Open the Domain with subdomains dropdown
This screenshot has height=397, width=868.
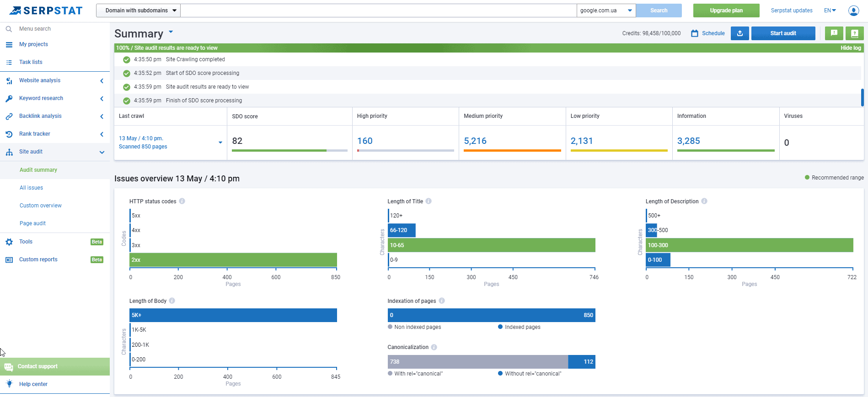[138, 11]
